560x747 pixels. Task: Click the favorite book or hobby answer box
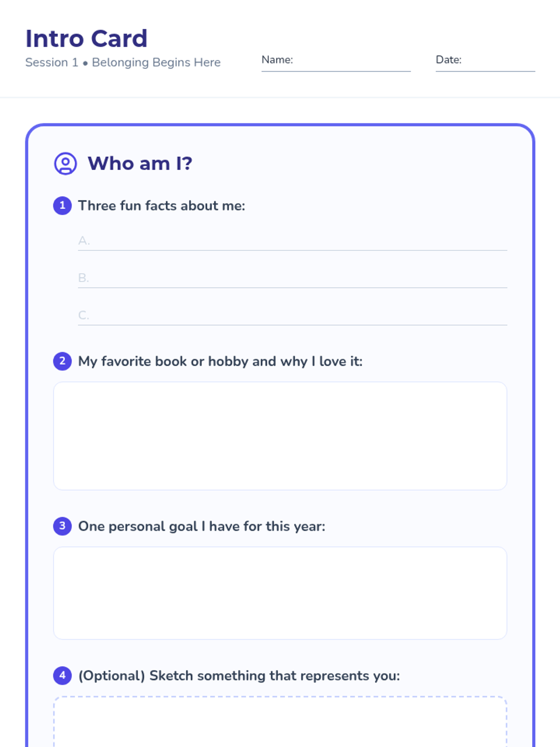280,436
